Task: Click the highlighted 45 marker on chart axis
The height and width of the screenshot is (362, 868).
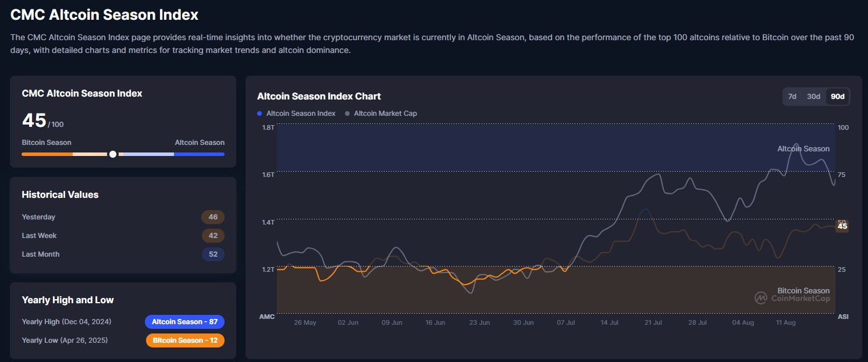Action: [842, 226]
